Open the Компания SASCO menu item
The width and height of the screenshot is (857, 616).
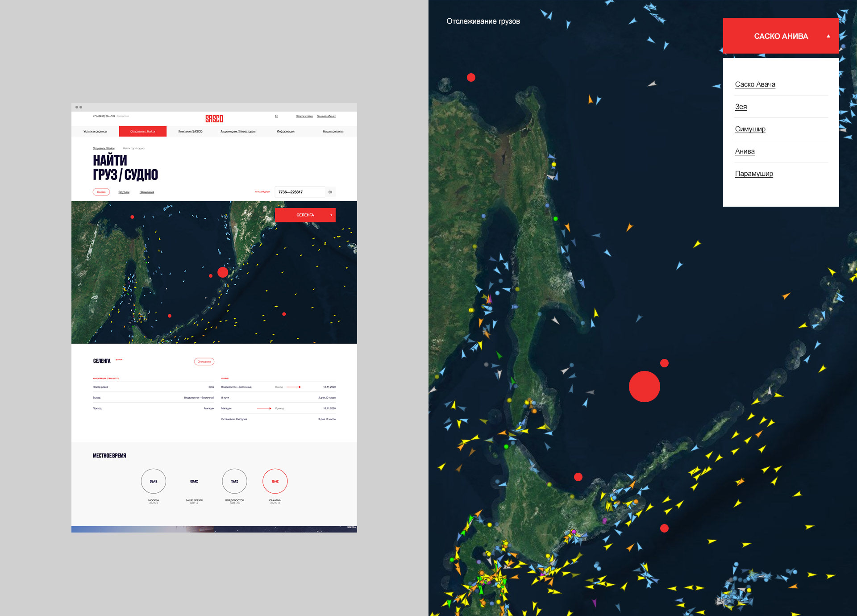pos(190,131)
